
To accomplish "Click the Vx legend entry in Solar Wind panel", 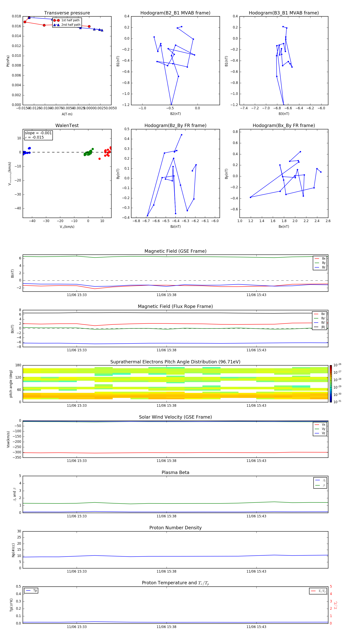I will click(x=320, y=424).
